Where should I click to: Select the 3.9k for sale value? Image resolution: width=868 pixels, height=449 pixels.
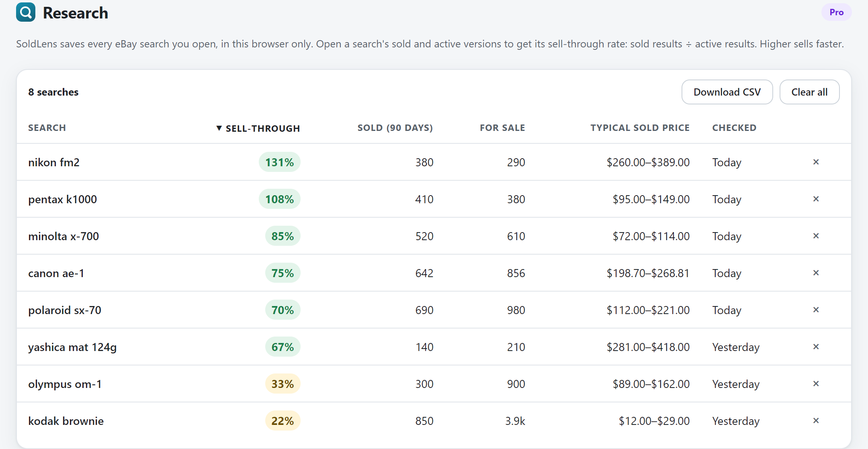coord(515,421)
